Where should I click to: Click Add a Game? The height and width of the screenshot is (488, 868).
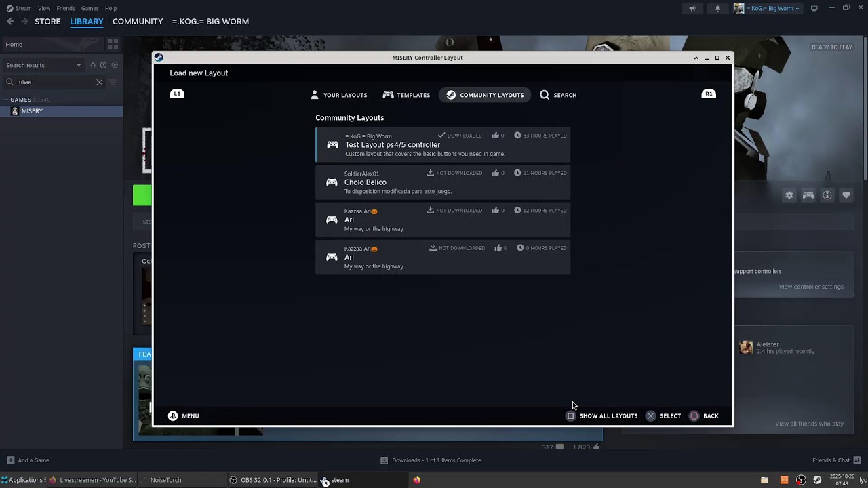[26, 460]
